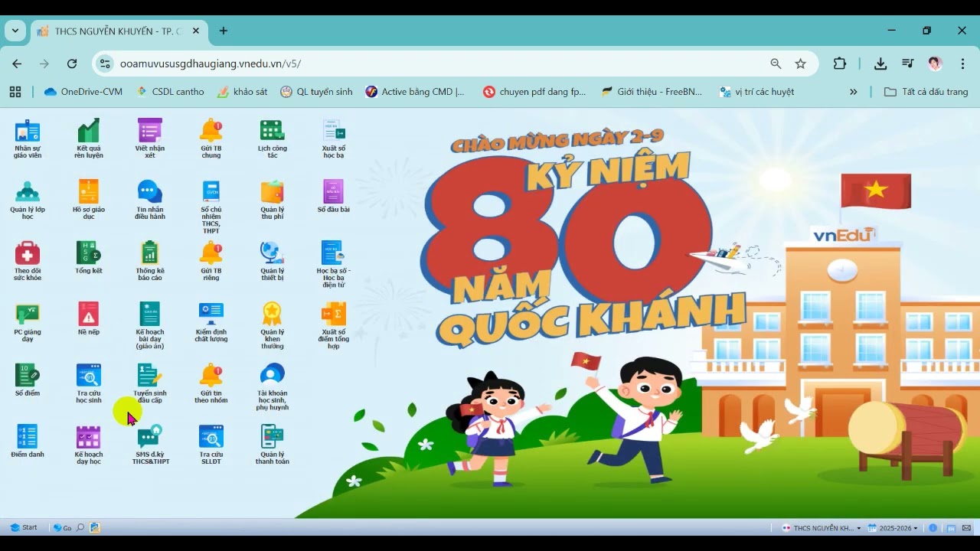Image resolution: width=980 pixels, height=551 pixels.
Task: Open the Nhân sự giáo viên module
Action: 28,139
